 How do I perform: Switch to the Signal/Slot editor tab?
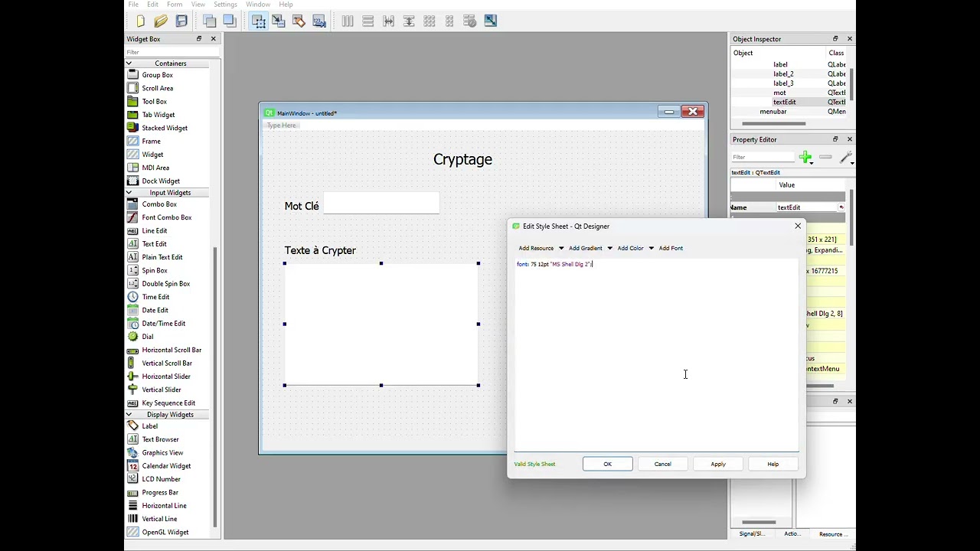click(x=751, y=534)
